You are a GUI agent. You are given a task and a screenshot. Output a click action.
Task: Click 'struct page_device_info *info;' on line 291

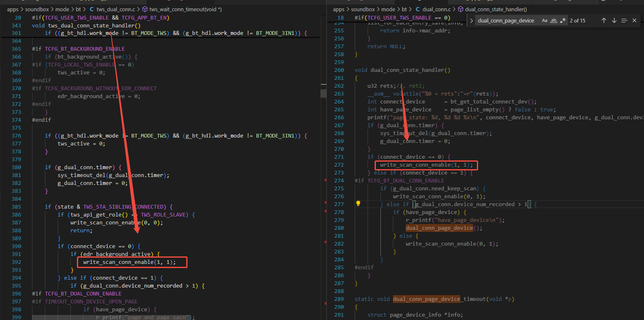[415, 315]
